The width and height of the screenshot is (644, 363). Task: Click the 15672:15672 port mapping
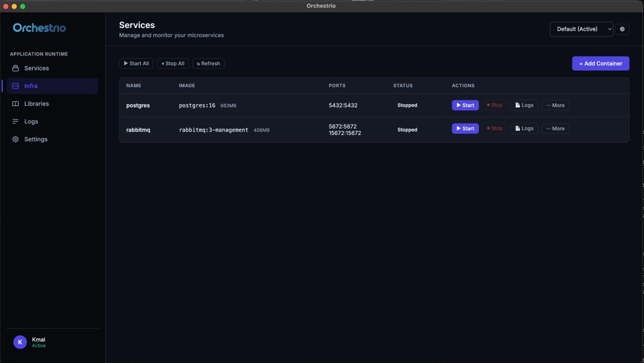coord(345,133)
